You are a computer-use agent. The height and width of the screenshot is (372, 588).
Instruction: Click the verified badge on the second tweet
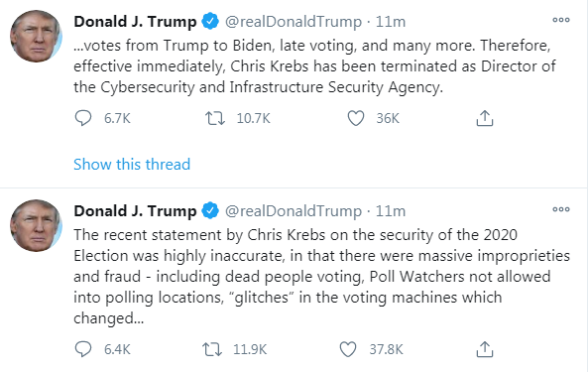tap(210, 210)
